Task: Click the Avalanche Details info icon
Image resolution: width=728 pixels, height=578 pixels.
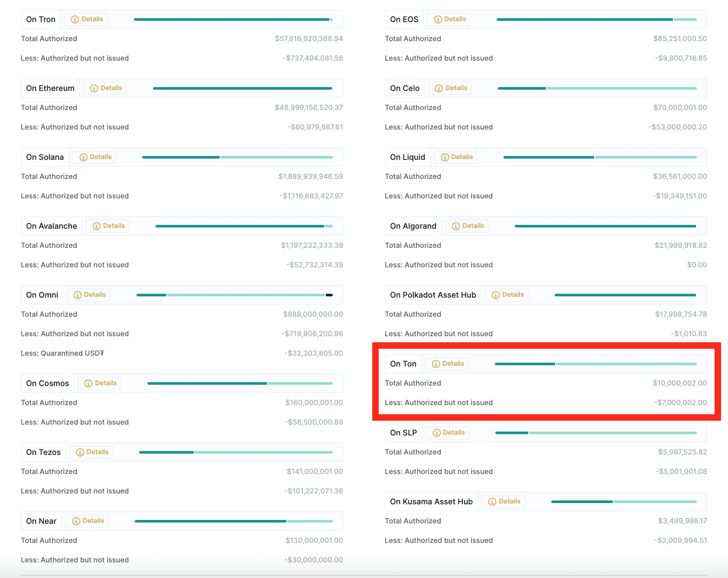Action: click(x=97, y=226)
